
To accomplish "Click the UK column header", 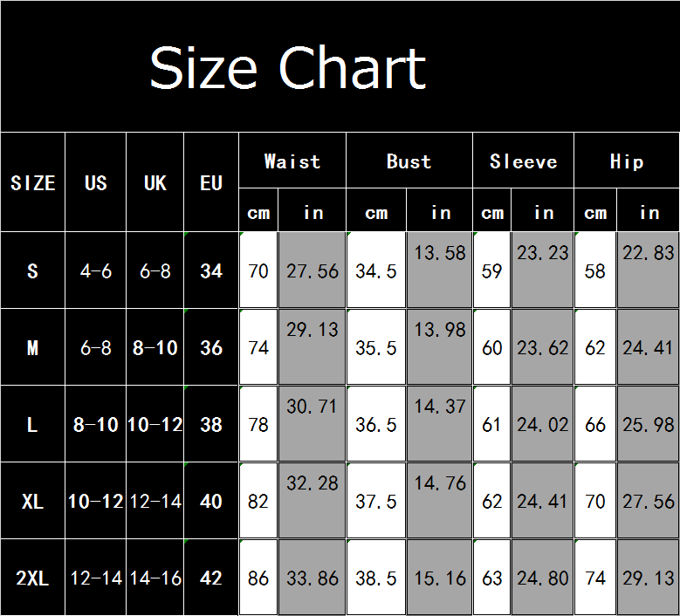I will click(x=155, y=183).
